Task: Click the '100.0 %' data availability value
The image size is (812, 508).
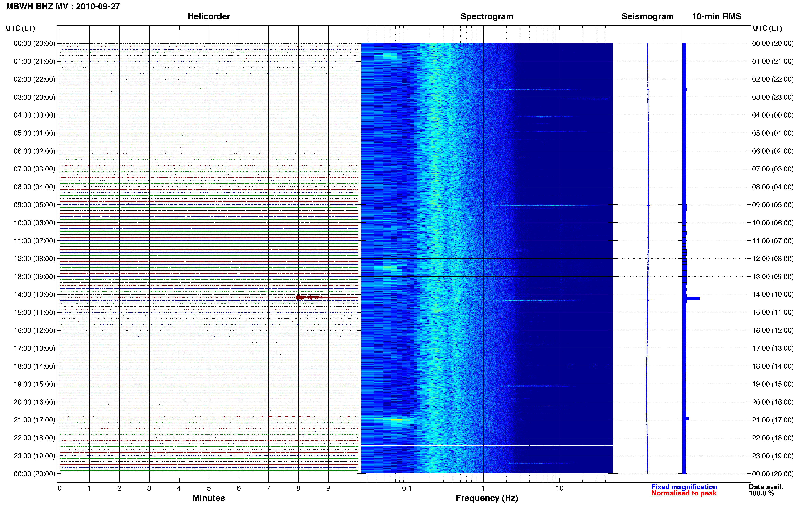Action: [x=761, y=493]
